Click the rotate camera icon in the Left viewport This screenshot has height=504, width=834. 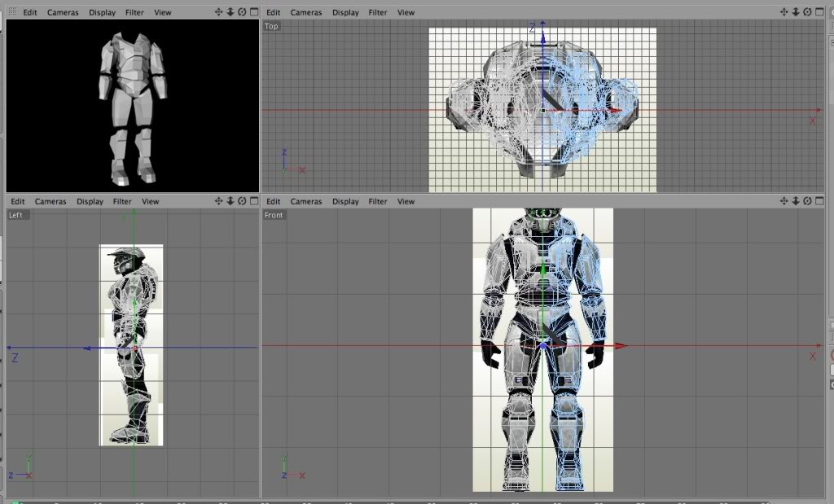coord(242,201)
